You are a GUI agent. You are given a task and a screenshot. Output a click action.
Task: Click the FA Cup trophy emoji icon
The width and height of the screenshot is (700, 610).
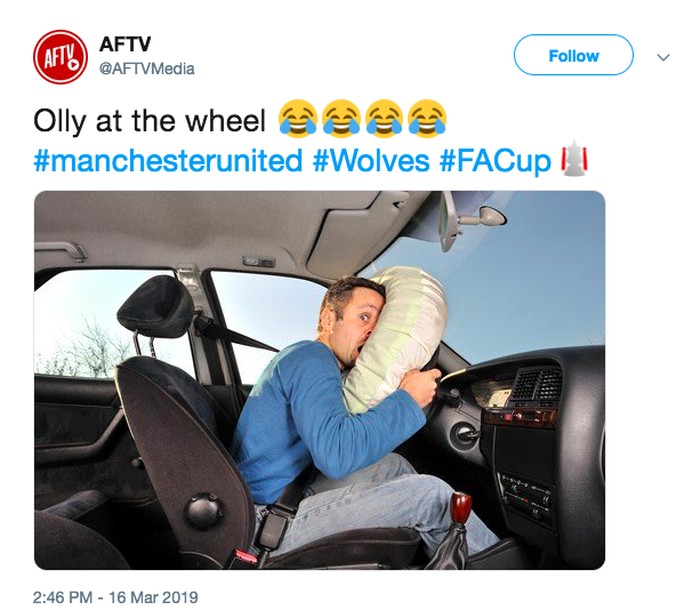574,158
